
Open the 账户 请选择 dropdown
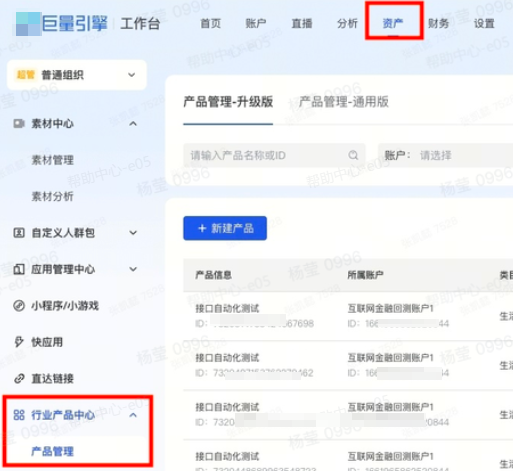point(445,155)
